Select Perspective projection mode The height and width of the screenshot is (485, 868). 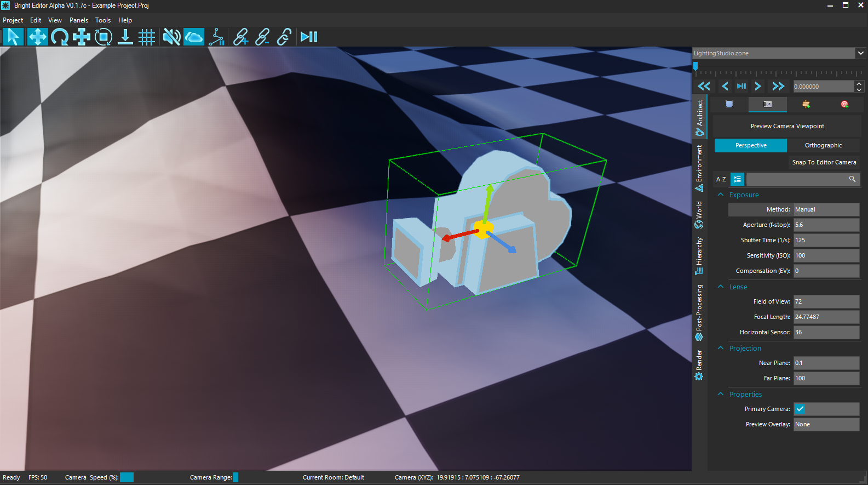(x=751, y=145)
